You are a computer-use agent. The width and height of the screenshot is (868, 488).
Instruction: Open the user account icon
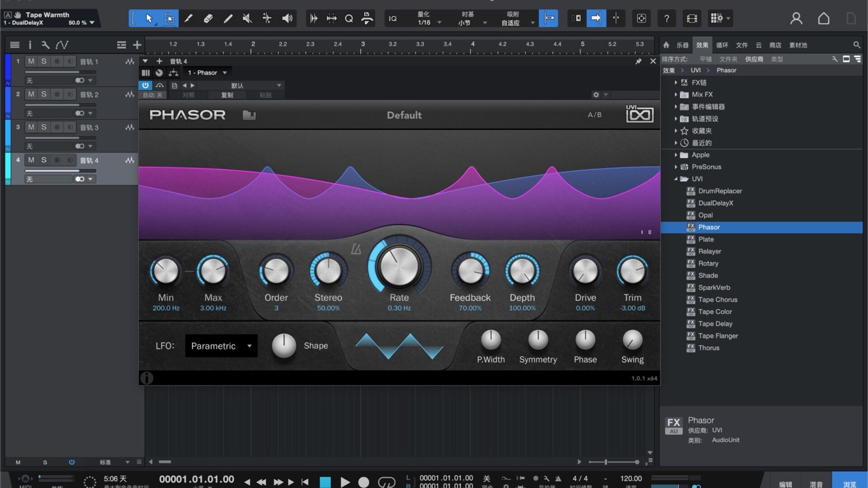pyautogui.click(x=796, y=19)
